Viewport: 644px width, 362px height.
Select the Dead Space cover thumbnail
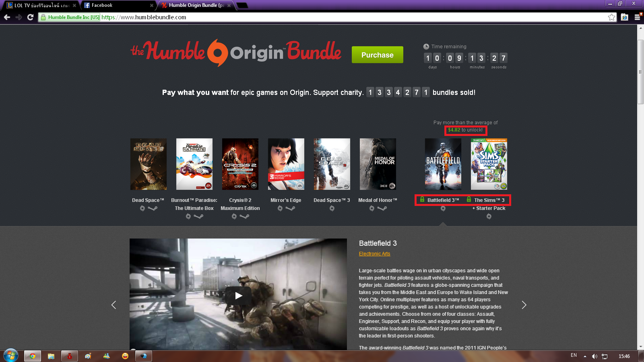point(149,164)
